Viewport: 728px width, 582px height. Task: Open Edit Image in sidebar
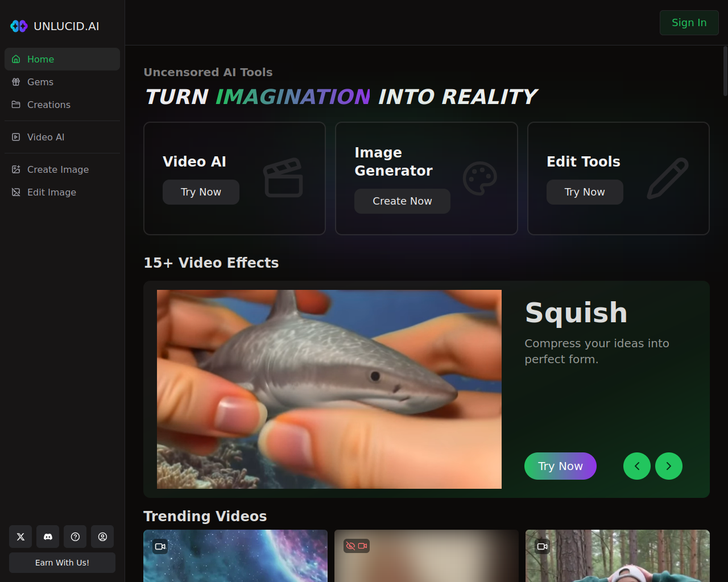(62, 192)
